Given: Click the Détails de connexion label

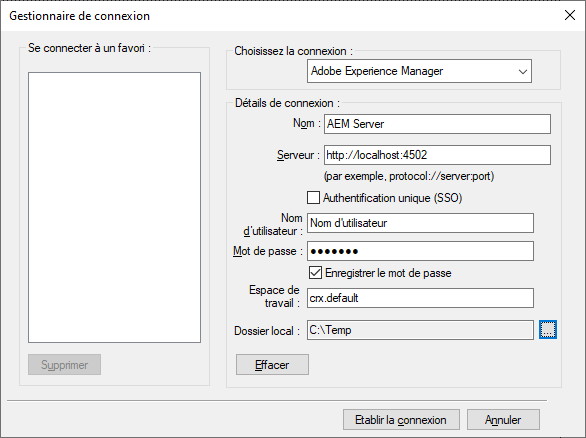Looking at the screenshot, I should tap(287, 103).
